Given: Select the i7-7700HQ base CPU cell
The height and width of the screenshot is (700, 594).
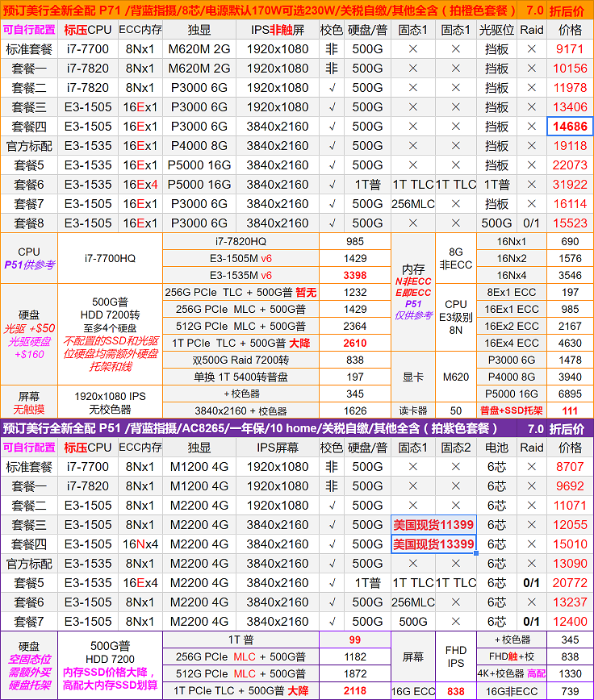Looking at the screenshot, I should pyautogui.click(x=110, y=259).
